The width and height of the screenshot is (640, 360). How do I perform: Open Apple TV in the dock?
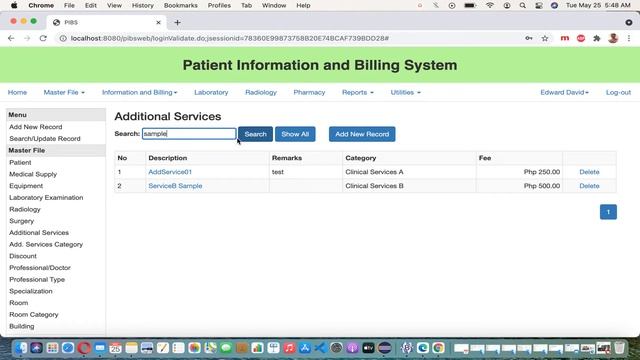point(368,348)
